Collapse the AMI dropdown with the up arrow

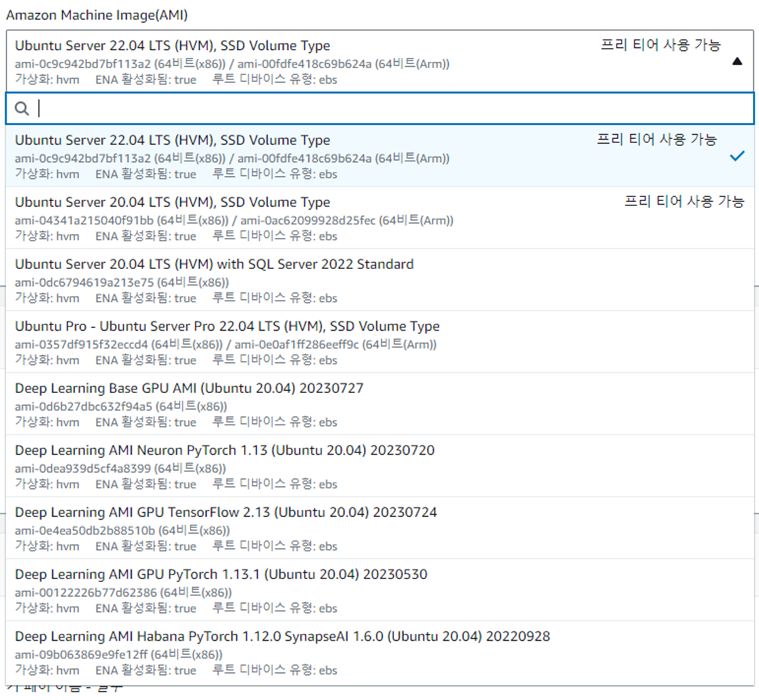pos(737,62)
